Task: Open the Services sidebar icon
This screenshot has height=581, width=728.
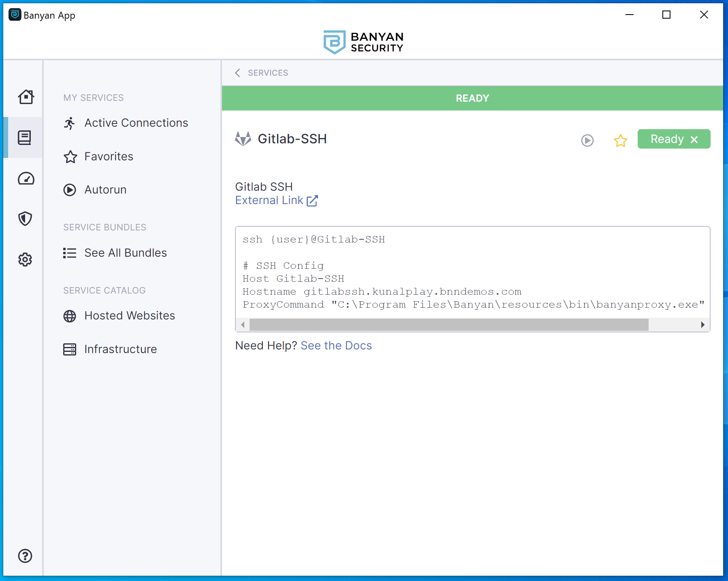Action: pos(25,138)
